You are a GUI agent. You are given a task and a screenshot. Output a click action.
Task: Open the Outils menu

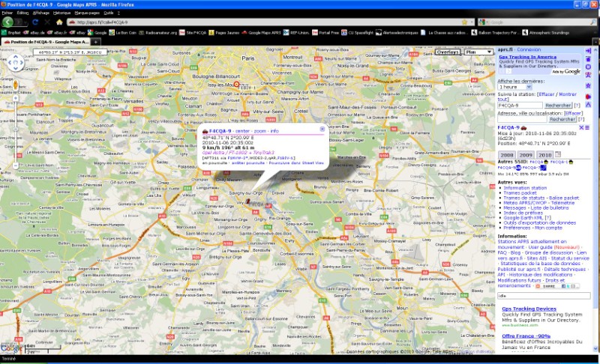(x=109, y=13)
